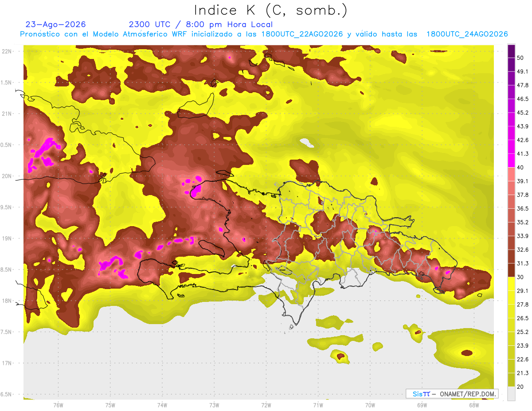Viewport: 532px width, 411px height.
Task: Click the colorbar value "30"
Action: tap(520, 277)
